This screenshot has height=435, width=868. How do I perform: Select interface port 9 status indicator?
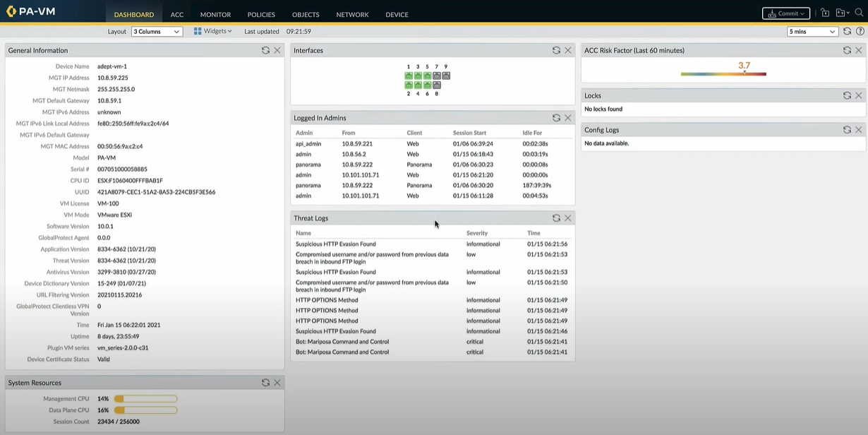click(x=445, y=74)
